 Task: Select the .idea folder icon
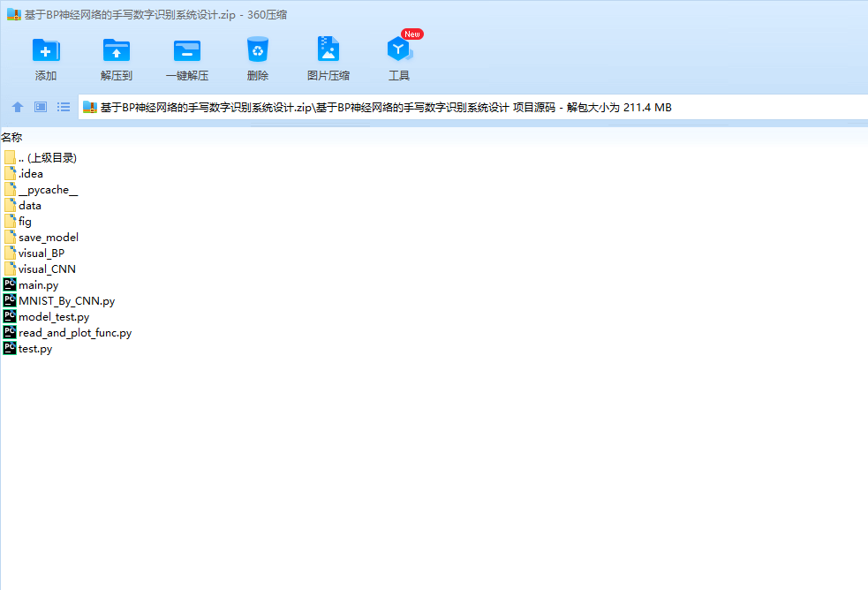click(x=10, y=173)
